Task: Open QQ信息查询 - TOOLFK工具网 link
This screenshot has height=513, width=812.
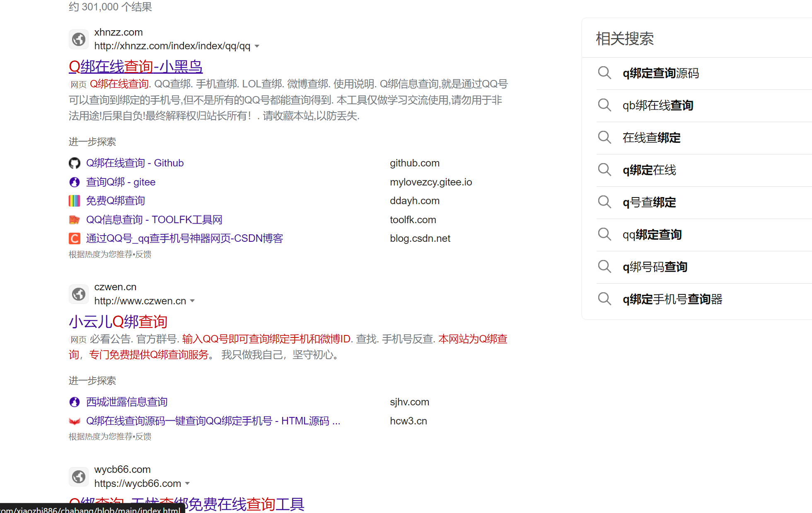Action: click(154, 220)
